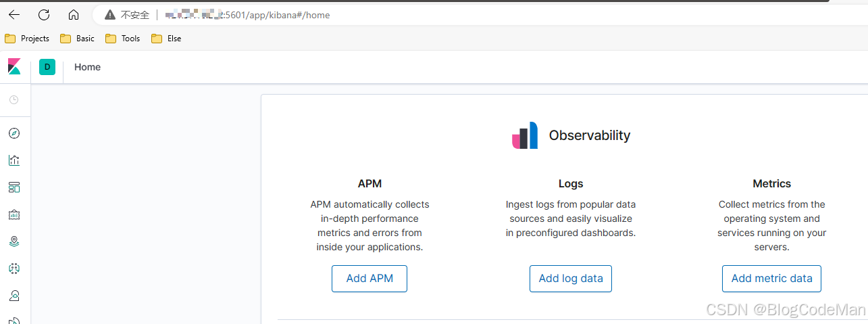Click the Logs heading text
Viewport: 868px width, 324px height.
tap(571, 183)
